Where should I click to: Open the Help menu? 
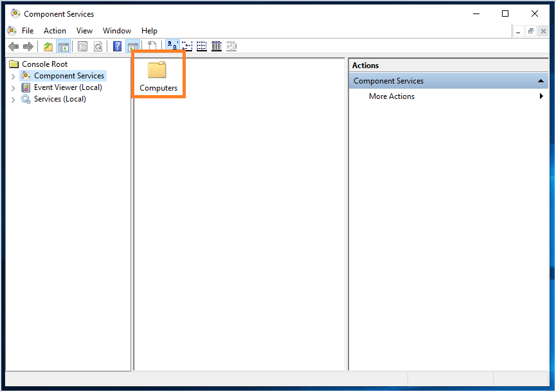tap(149, 31)
